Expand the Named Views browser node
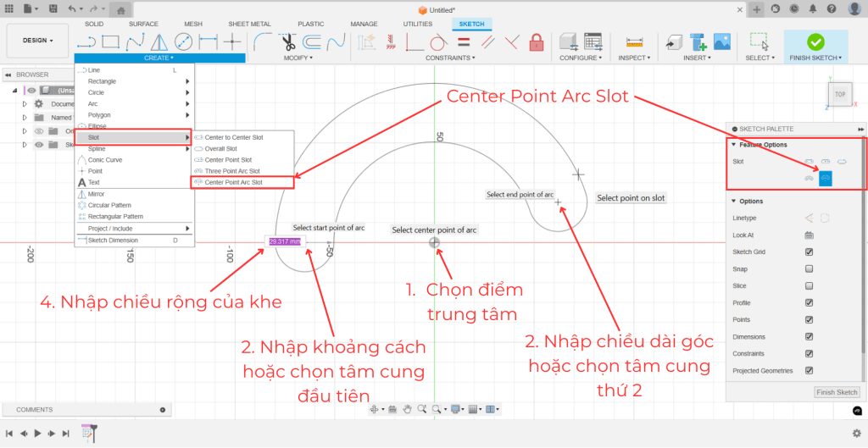Screen dimensions: 868x448 [x=25, y=118]
